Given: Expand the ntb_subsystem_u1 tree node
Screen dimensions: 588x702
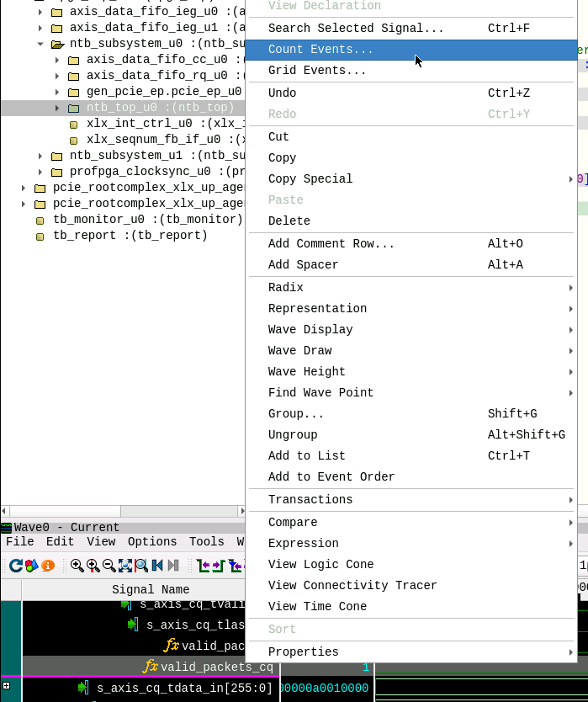Looking at the screenshot, I should (40, 156).
